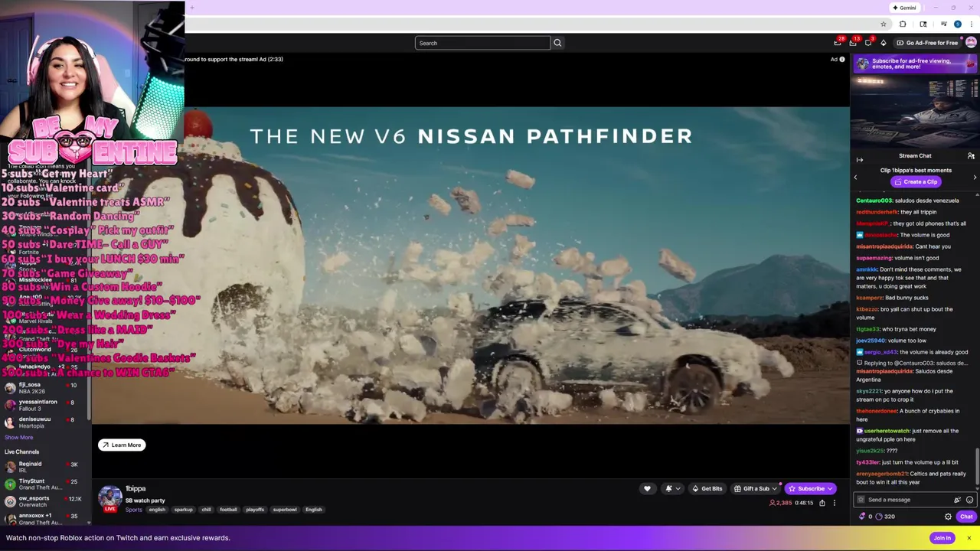
Task: Click the search magnifier button
Action: (x=557, y=43)
